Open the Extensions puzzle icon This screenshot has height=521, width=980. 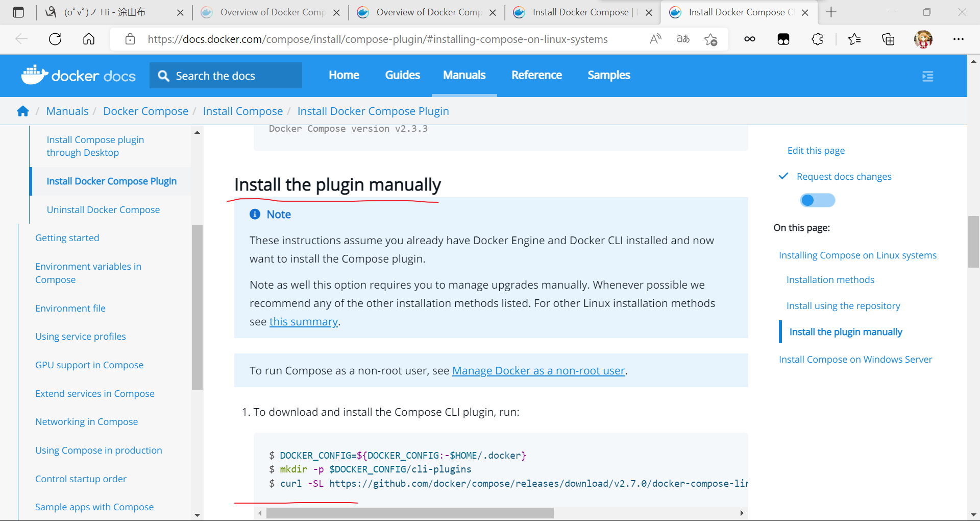(x=818, y=39)
